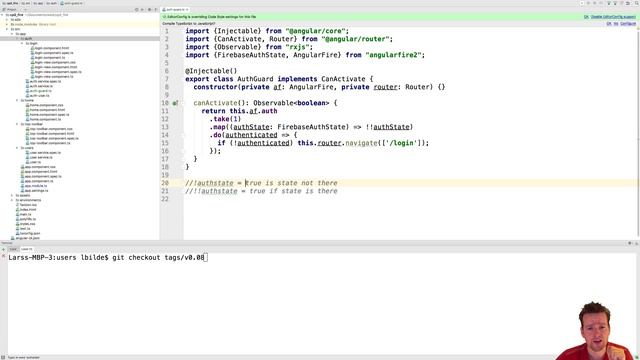Collapse the spa_fire project root node
The image size is (640, 360).
2,15
